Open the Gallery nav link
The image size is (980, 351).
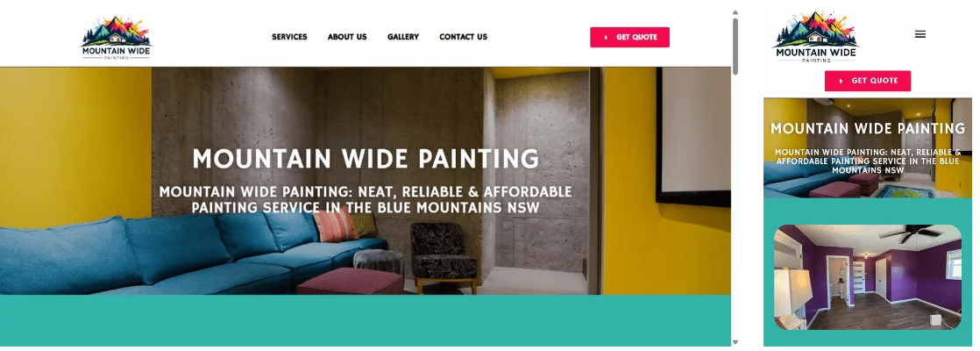pyautogui.click(x=403, y=37)
